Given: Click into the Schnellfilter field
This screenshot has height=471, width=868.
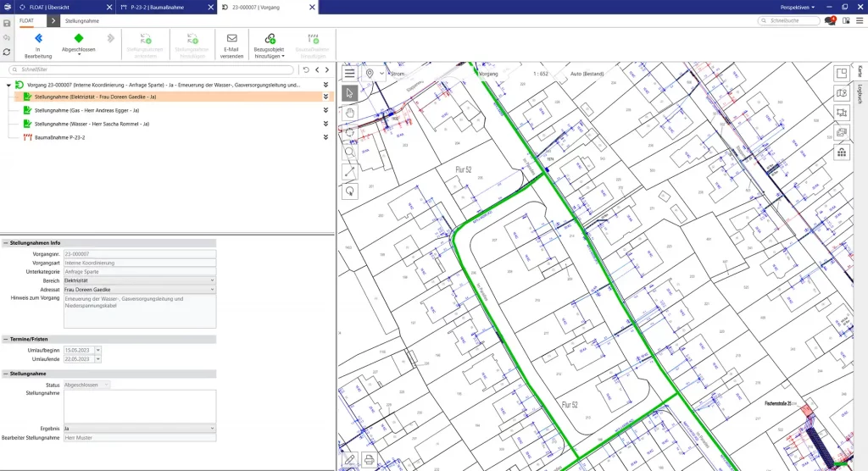Looking at the screenshot, I should (x=153, y=70).
